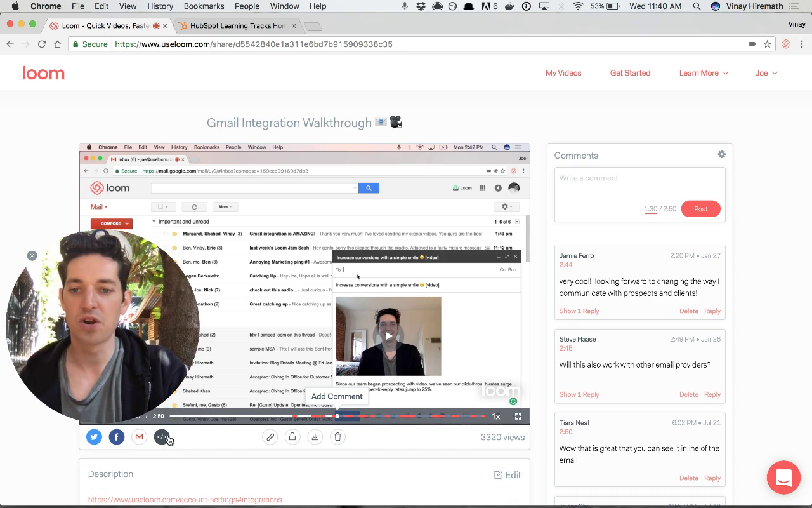The height and width of the screenshot is (508, 812).
Task: Switch to the HubSpot Learning Tracks tab
Action: pos(235,27)
